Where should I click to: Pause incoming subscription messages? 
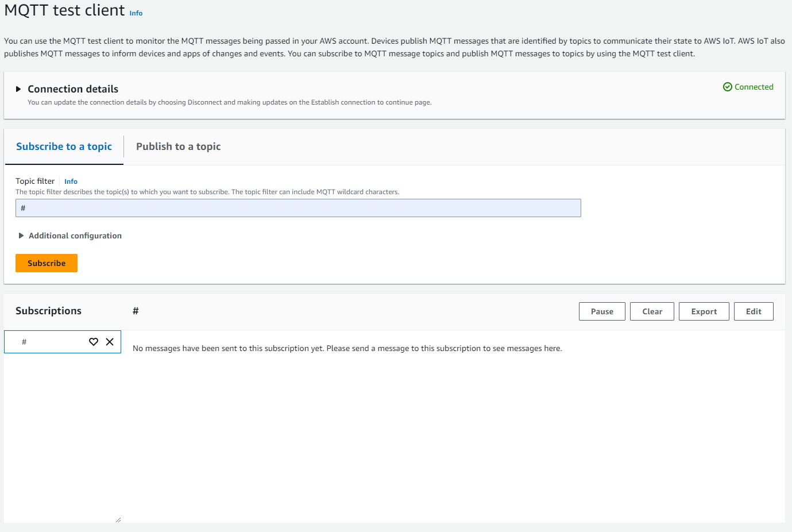602,311
